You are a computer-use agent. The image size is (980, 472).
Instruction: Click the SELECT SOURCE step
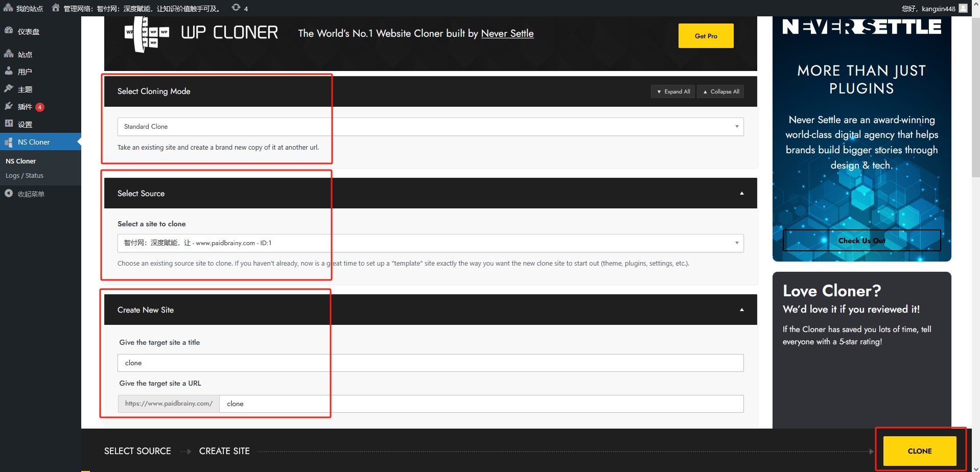[x=137, y=451]
